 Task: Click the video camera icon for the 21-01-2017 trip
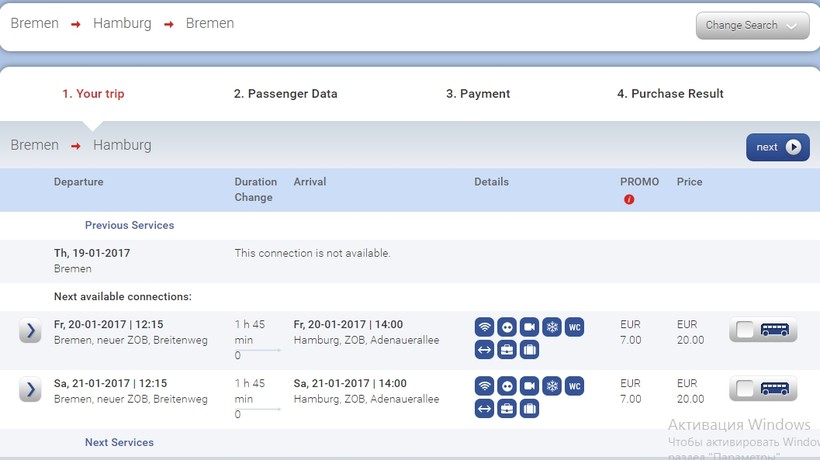coord(529,386)
